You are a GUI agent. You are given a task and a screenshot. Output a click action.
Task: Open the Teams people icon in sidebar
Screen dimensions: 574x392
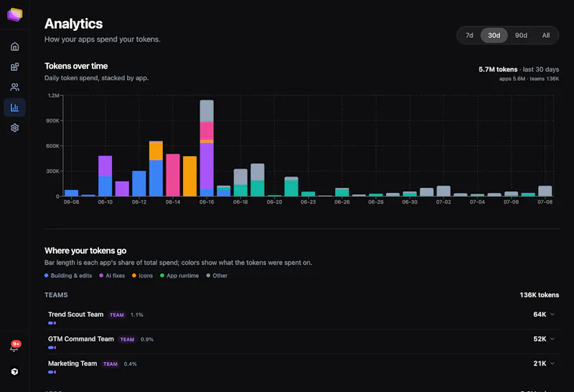click(14, 87)
